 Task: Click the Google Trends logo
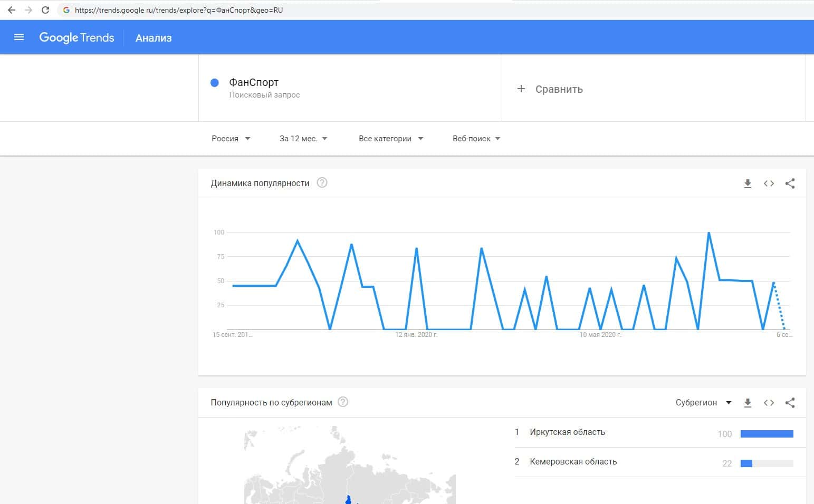click(76, 37)
